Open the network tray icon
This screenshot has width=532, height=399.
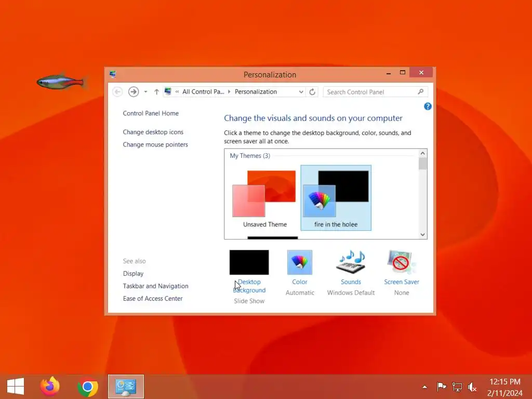pos(457,387)
